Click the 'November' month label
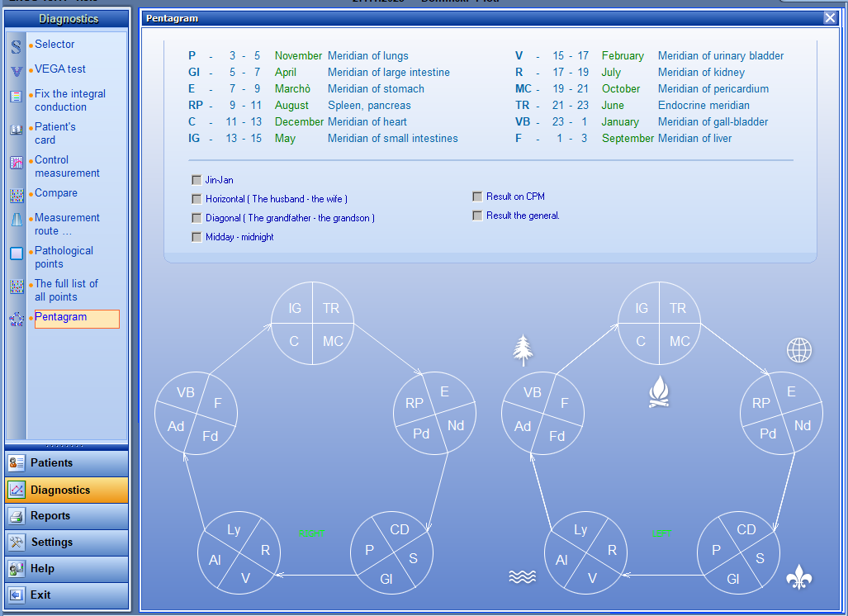The width and height of the screenshot is (848, 616). pos(298,55)
